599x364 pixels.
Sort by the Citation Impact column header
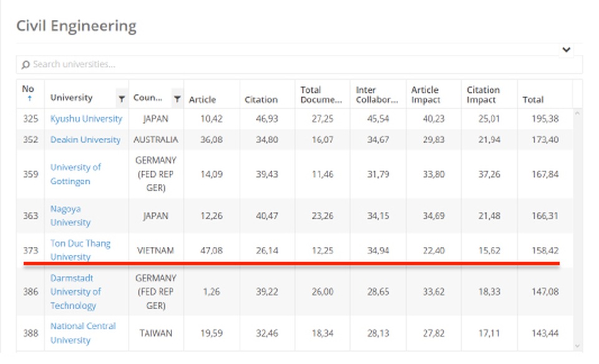tap(483, 95)
